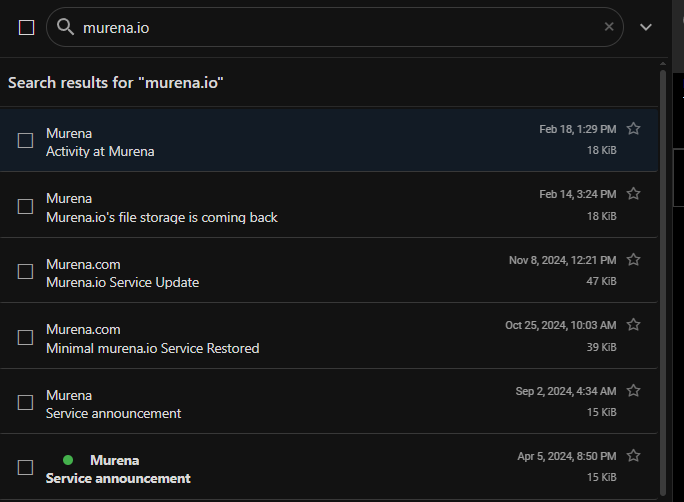Viewport: 684px width, 502px height.
Task: Star the Apr 5, 2024 Service announcement
Action: coord(633,455)
